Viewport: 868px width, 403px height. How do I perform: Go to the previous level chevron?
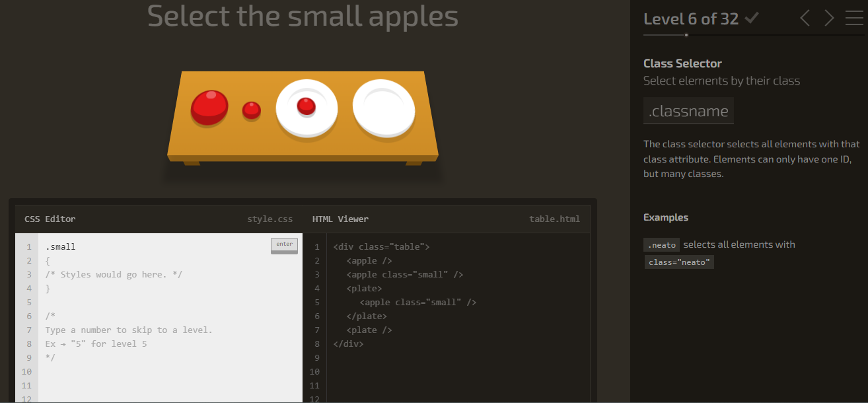[x=805, y=18]
